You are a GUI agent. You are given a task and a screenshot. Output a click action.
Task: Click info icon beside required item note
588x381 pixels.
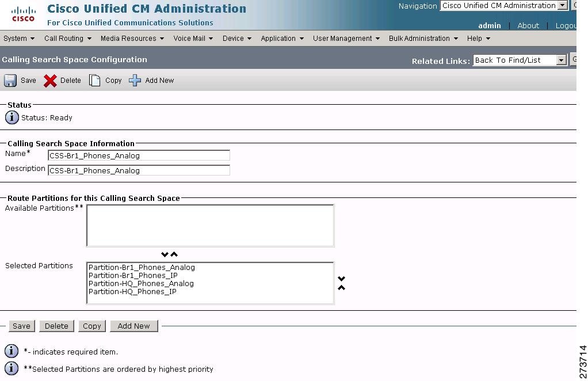point(12,352)
